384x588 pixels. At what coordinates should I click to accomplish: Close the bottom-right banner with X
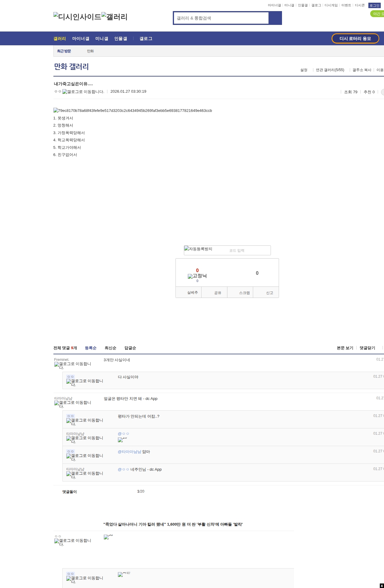coord(382,586)
